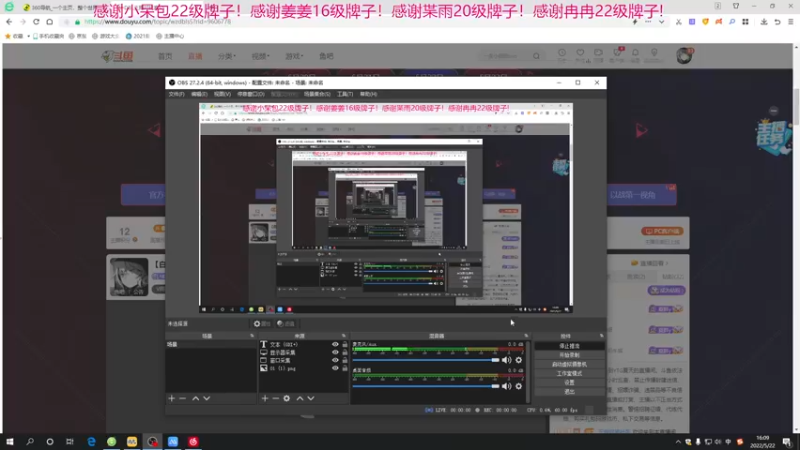Pop out the audio mixer dock with its header icon

click(526, 336)
